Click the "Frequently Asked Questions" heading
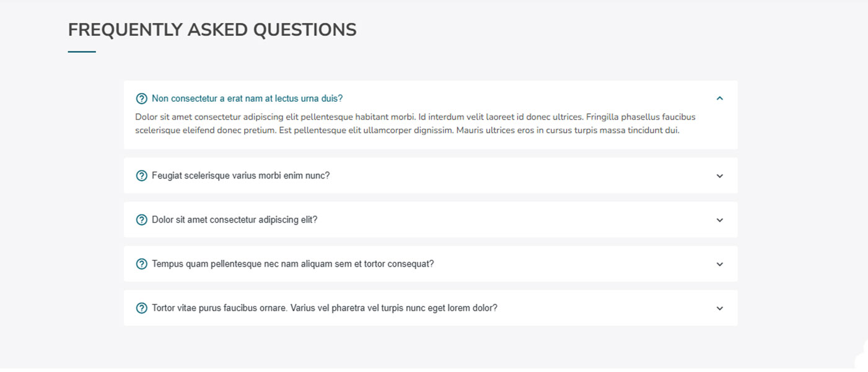 tap(212, 30)
